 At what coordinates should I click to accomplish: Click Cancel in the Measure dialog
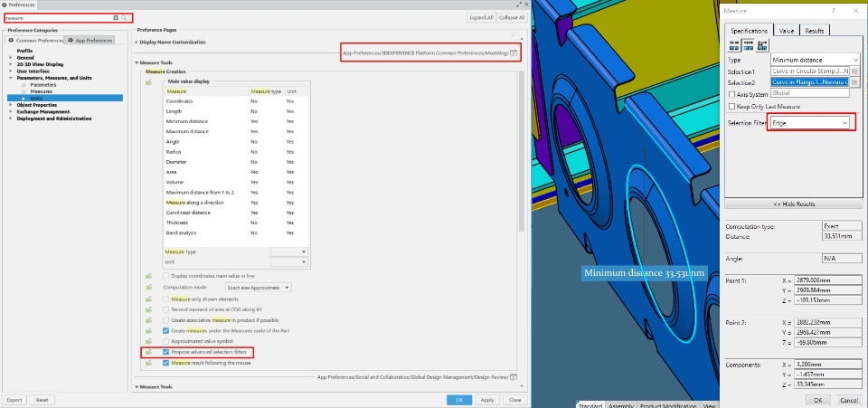849,400
